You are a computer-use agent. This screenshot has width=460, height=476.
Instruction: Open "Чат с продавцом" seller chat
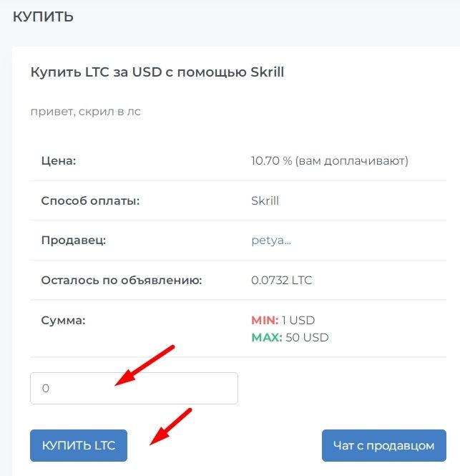[383, 445]
